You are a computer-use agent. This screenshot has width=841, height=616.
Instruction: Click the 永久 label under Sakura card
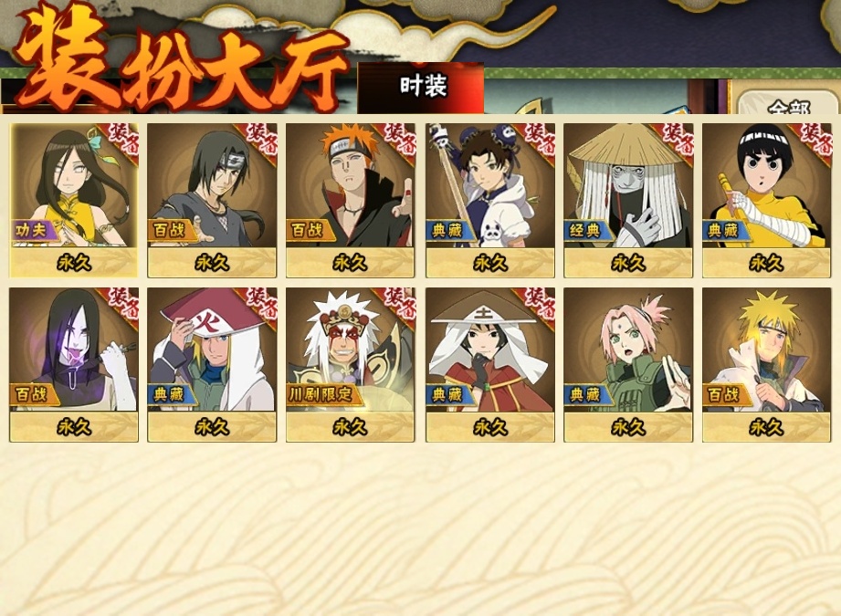coord(628,427)
